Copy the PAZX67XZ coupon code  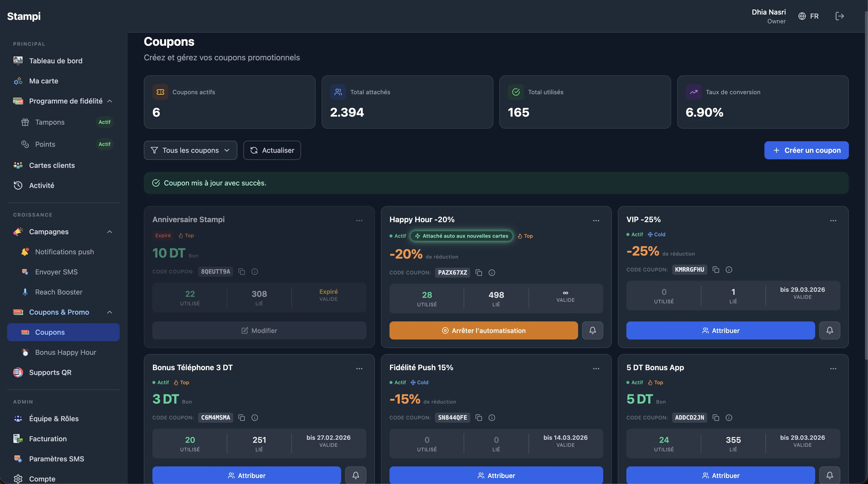coord(479,272)
